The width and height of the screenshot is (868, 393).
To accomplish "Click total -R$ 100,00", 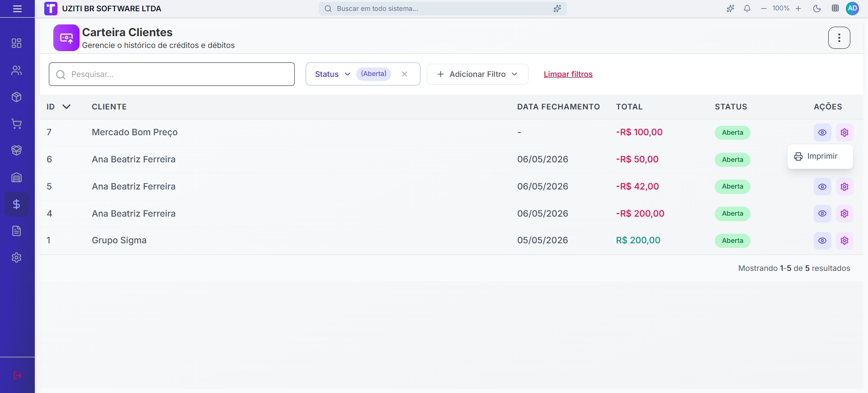I will pyautogui.click(x=639, y=133).
